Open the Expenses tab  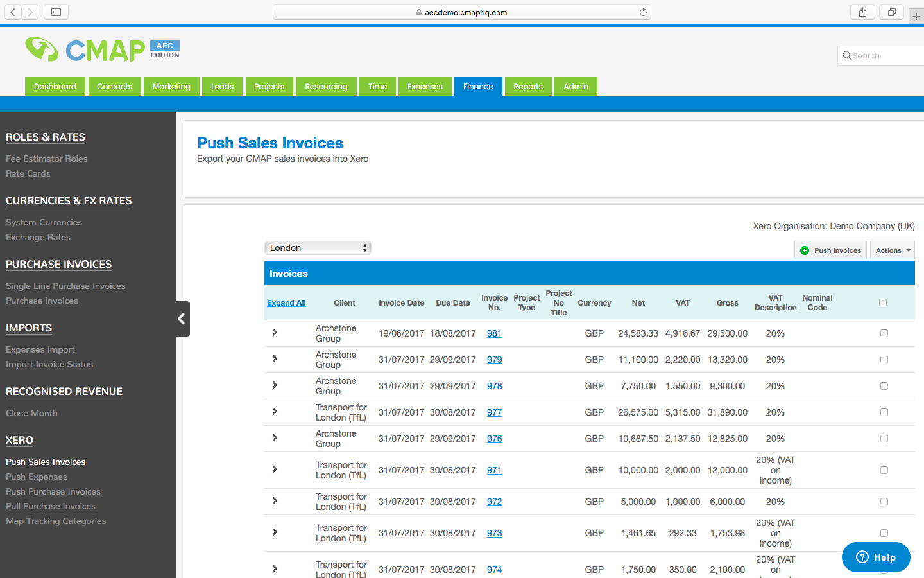pyautogui.click(x=425, y=87)
